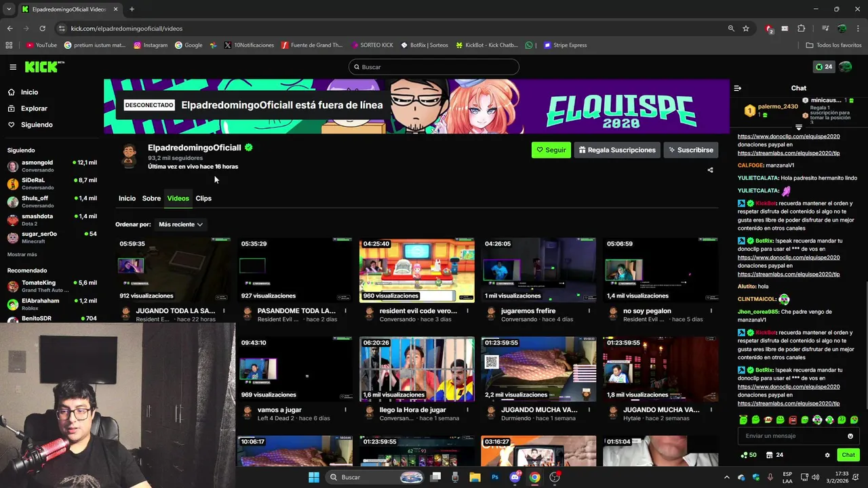Click the 'no soy pegalon' video title
This screenshot has width=868, height=488.
[x=647, y=311]
